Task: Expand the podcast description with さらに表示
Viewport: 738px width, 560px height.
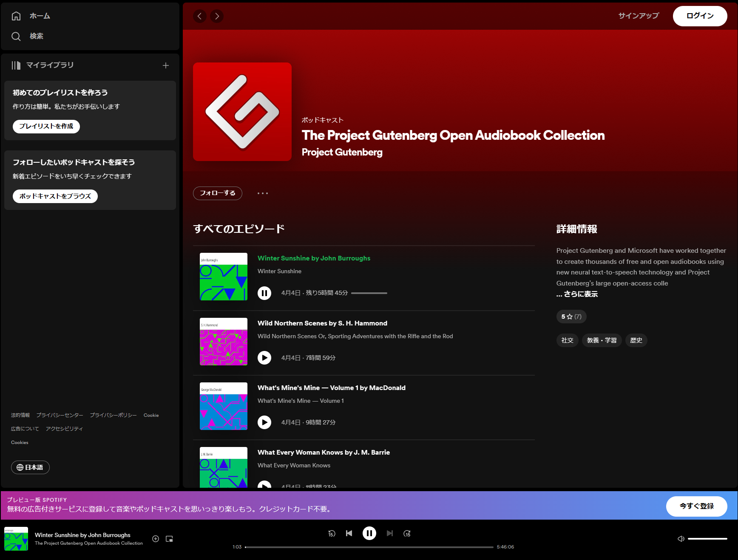Action: [576, 294]
